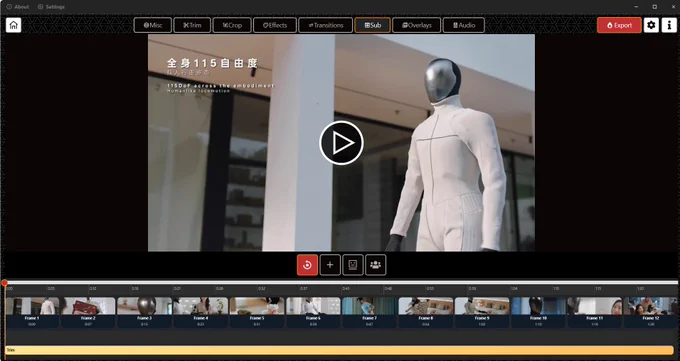
Task: Select the Sub tab
Action: 373,25
